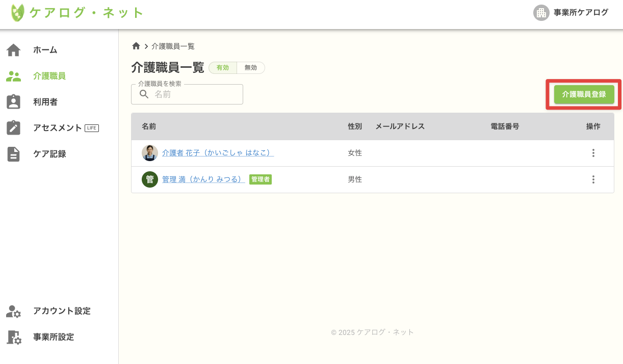Click the 介護職員を検索 name field
The image size is (623, 364).
pos(194,94)
